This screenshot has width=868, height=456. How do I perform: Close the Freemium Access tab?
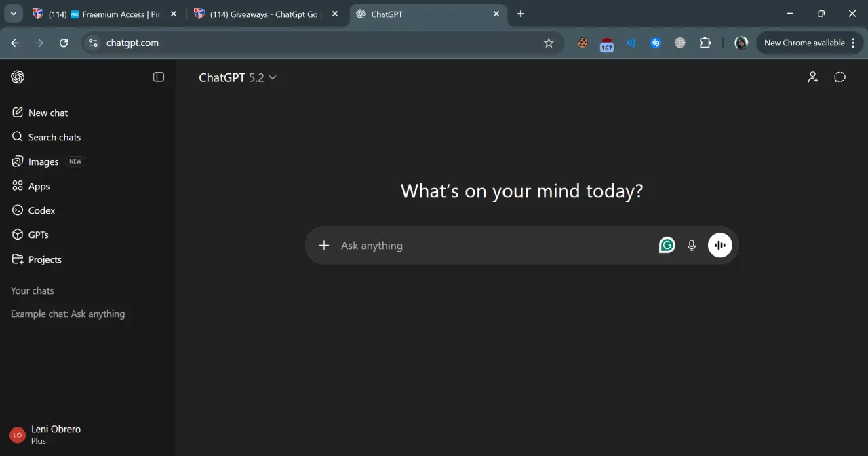[173, 14]
